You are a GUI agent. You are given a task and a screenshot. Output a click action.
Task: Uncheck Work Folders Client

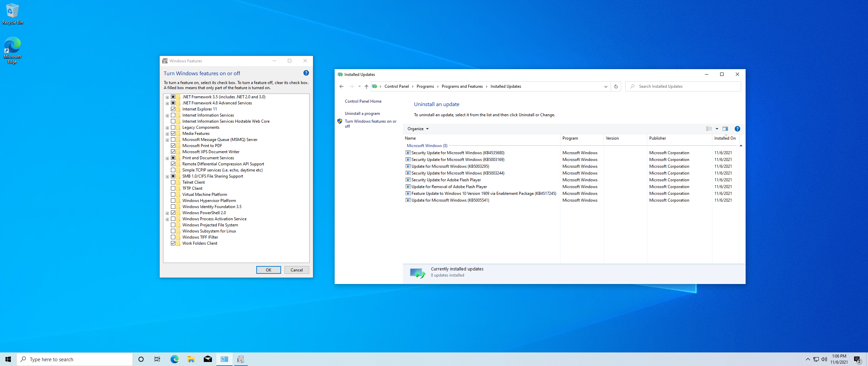click(x=173, y=243)
